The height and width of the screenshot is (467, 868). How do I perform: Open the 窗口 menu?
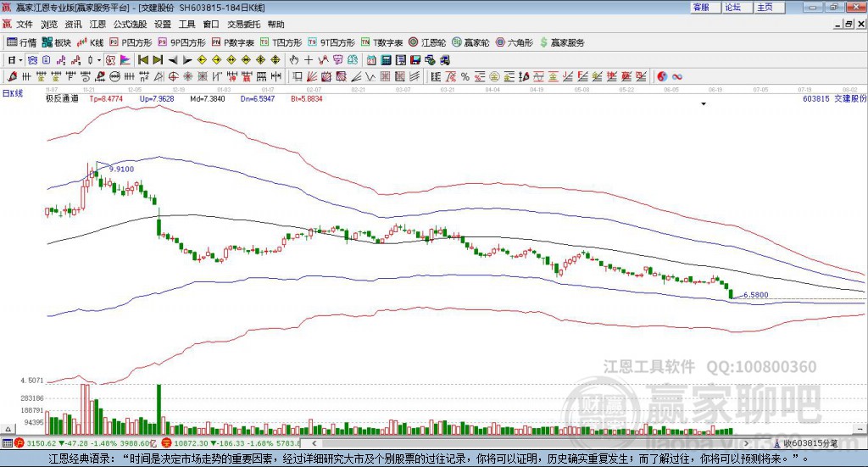click(x=211, y=25)
